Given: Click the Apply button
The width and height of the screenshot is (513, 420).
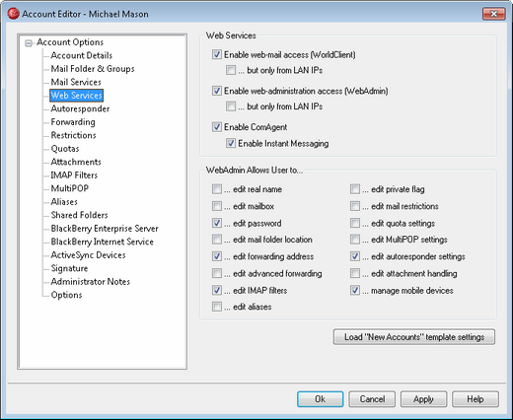Looking at the screenshot, I should click(423, 399).
